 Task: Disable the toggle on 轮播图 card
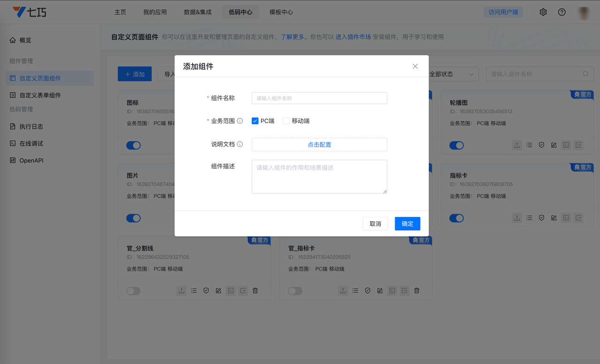point(457,145)
